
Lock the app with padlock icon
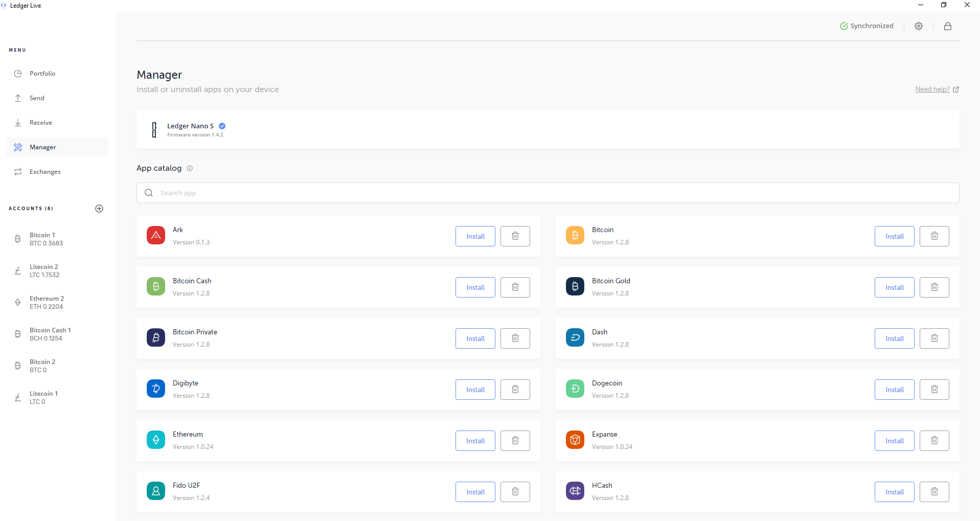[948, 26]
